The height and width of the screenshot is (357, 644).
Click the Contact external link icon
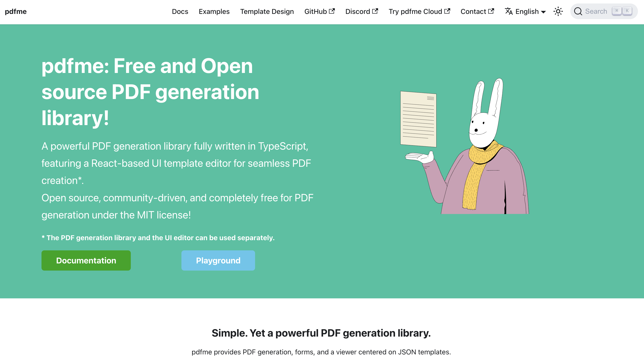click(491, 11)
